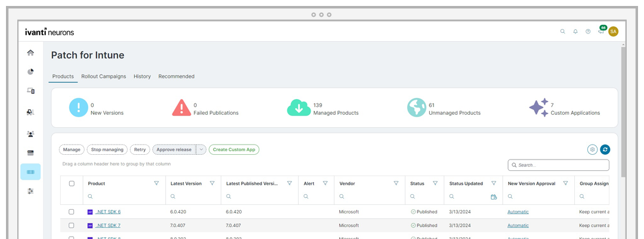The height and width of the screenshot is (239, 644).
Task: Click the search icon under Latest Version
Action: pyautogui.click(x=173, y=197)
